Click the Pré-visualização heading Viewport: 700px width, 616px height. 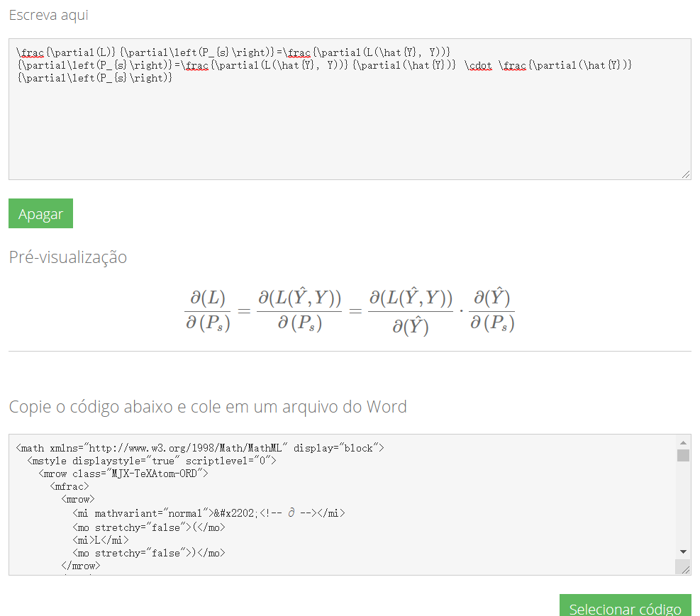[x=67, y=257]
